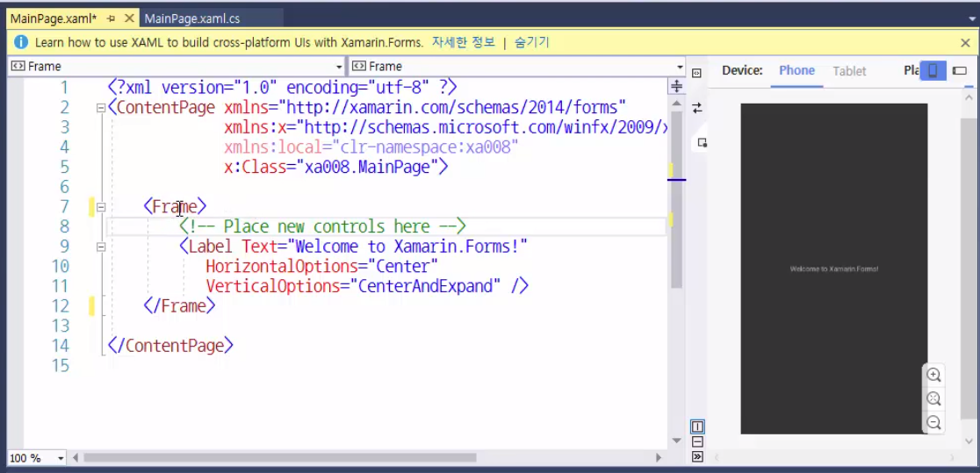
Task: Choose Phone device preview
Action: (x=796, y=70)
